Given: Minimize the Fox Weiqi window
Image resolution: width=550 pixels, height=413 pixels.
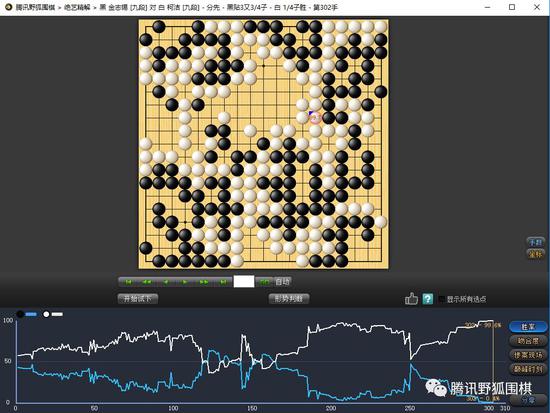Looking at the screenshot, I should tap(488, 7).
